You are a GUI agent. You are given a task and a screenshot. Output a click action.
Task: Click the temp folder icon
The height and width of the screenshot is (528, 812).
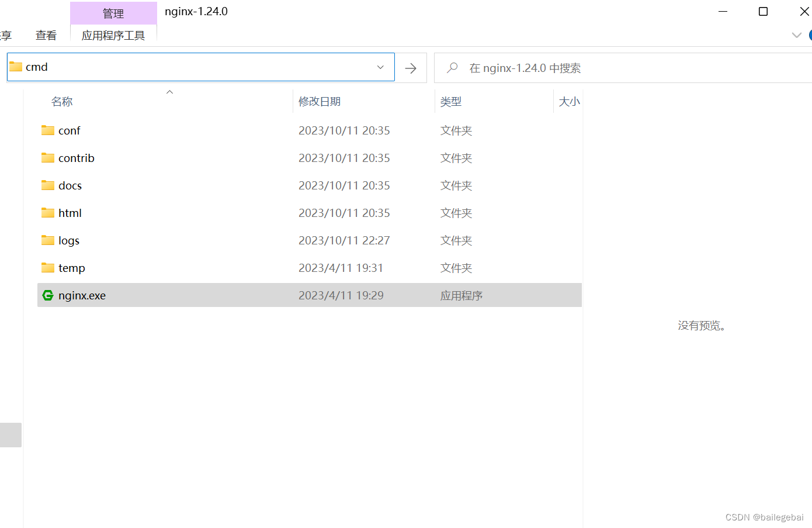click(48, 268)
